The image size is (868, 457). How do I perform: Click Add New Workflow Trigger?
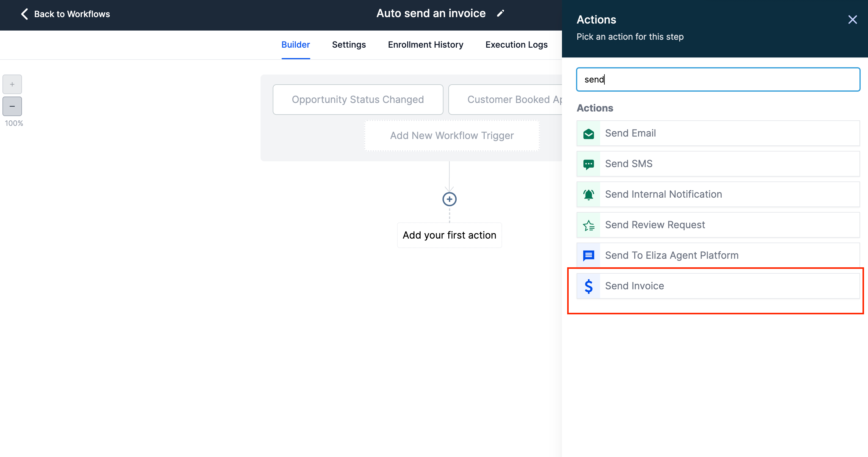451,136
